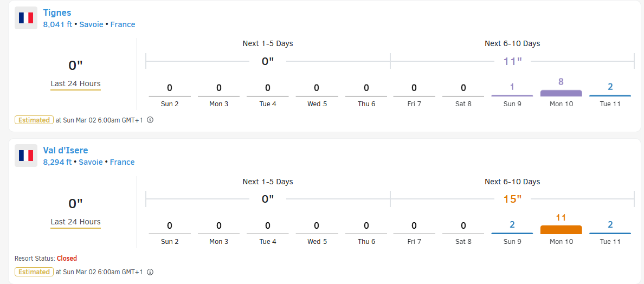This screenshot has height=284, width=644.
Task: Click the Estimated badge in Val d'Isere card
Action: 34,272
